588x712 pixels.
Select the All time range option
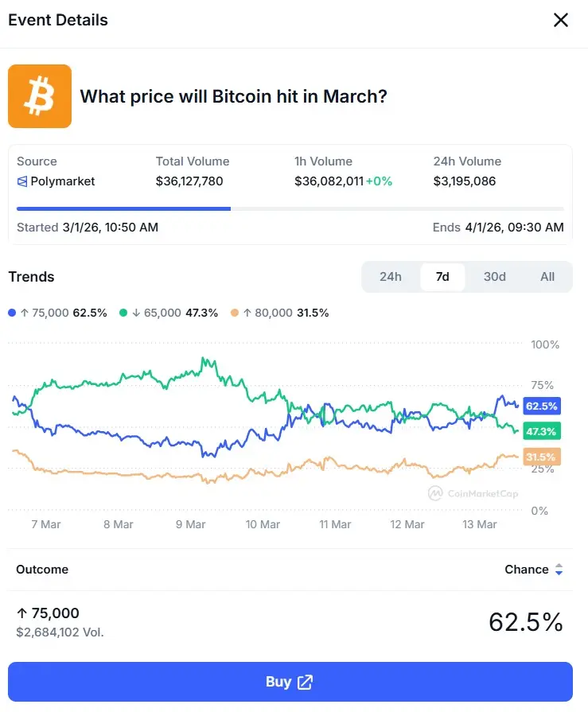pos(547,277)
